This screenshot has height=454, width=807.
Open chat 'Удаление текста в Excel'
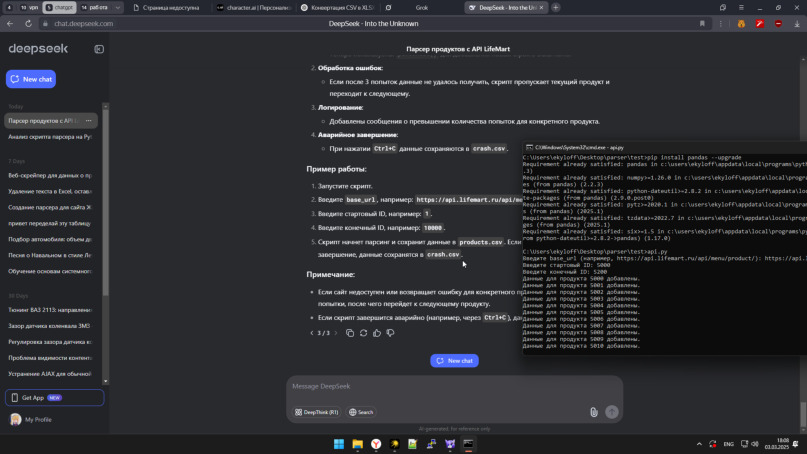[x=50, y=191]
